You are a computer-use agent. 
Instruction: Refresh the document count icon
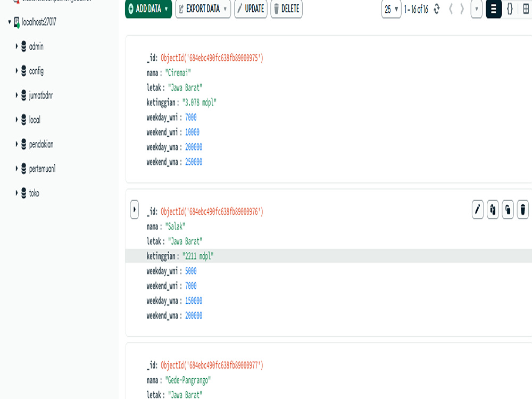click(x=437, y=9)
